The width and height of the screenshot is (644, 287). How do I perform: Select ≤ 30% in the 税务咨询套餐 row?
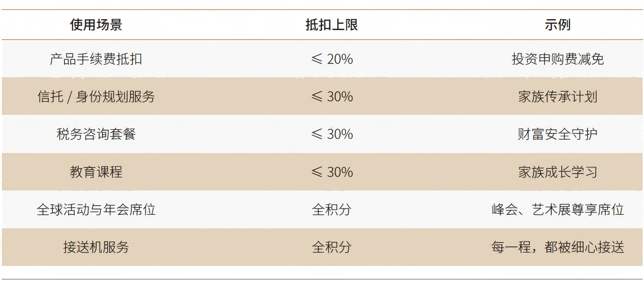[x=332, y=134]
